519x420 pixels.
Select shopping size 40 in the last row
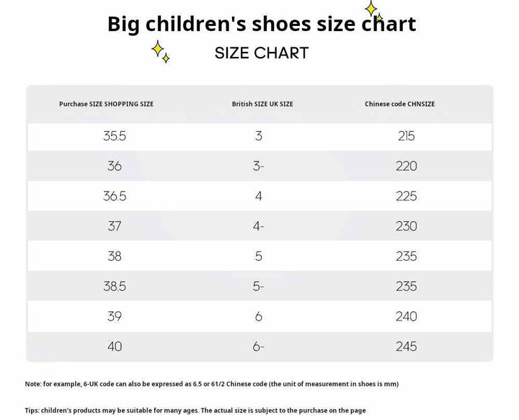pos(115,347)
